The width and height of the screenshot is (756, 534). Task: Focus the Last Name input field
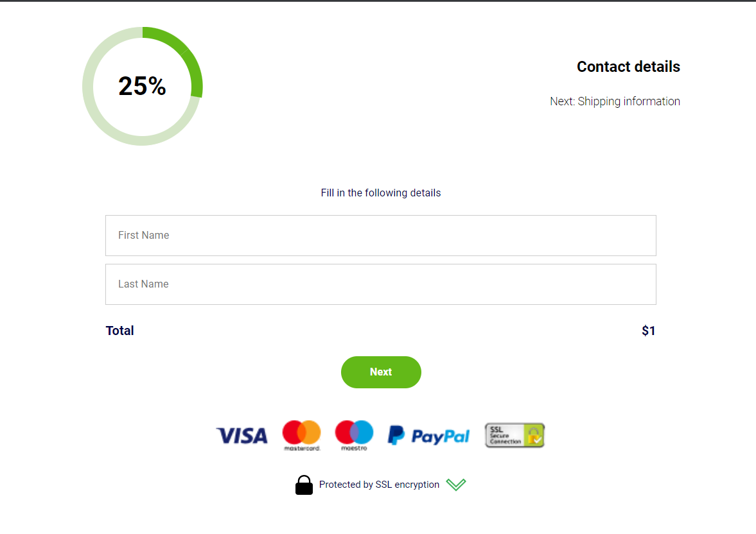pos(380,284)
